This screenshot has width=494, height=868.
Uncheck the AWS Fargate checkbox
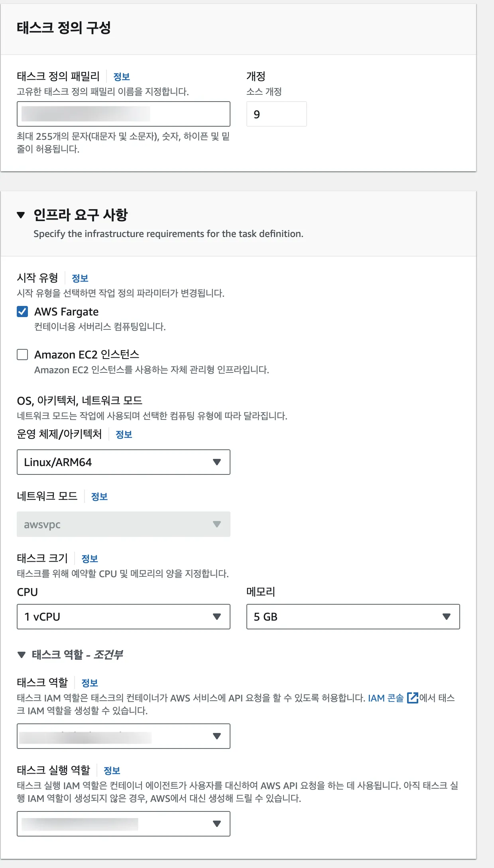click(x=22, y=312)
